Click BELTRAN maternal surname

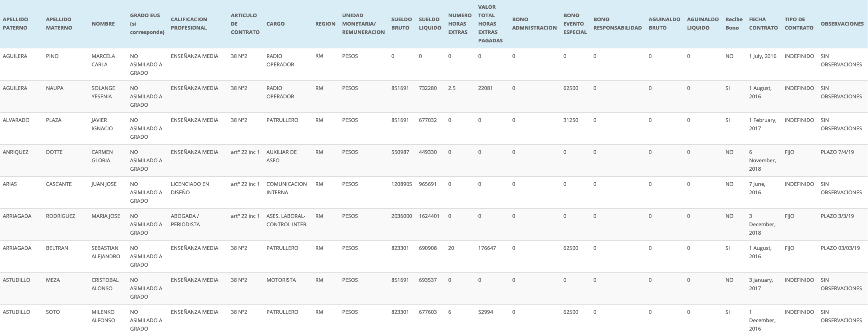pos(57,248)
